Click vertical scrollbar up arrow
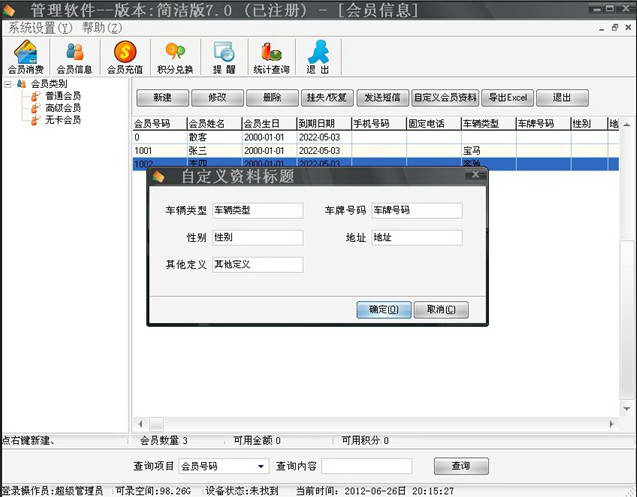Screen dimensions: 637x497 click(x=627, y=125)
